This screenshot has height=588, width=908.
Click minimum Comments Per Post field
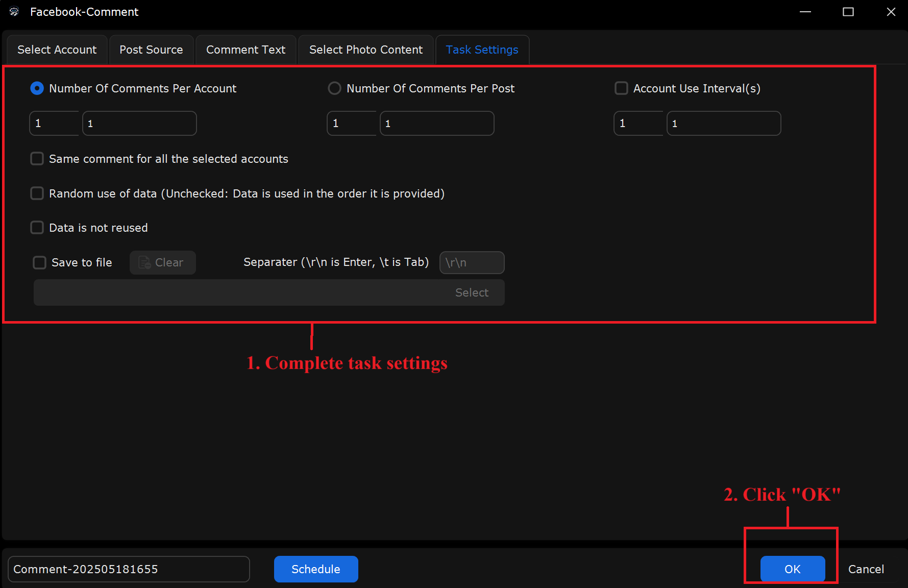pyautogui.click(x=352, y=123)
